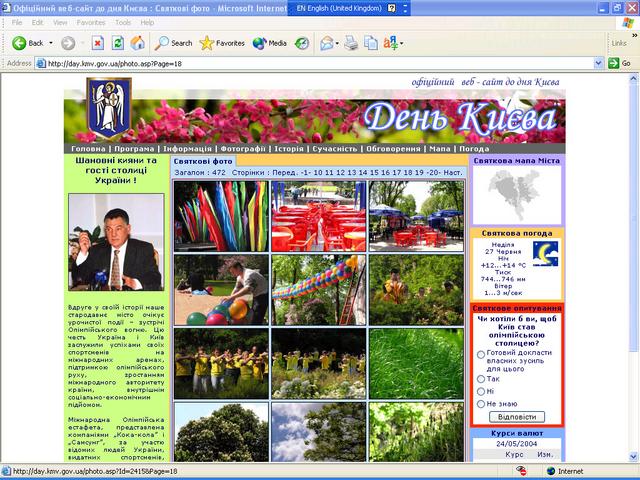This screenshot has width=640, height=480.
Task: Open the red chairs close-up thumbnail
Action: click(319, 216)
